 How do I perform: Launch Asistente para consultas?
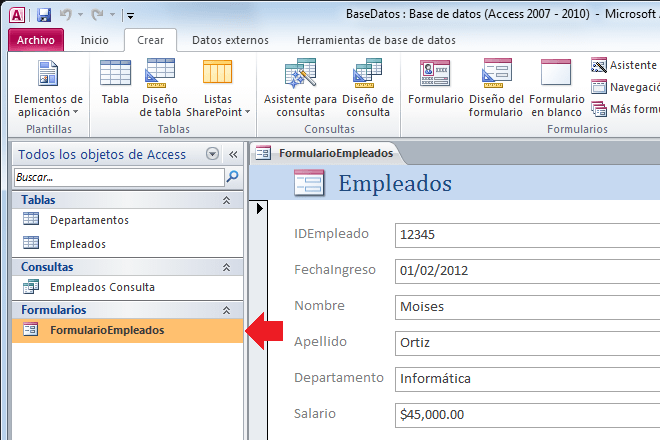pyautogui.click(x=300, y=88)
